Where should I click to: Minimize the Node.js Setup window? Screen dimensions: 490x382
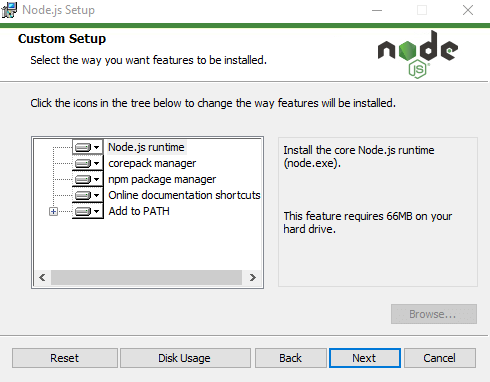(377, 10)
